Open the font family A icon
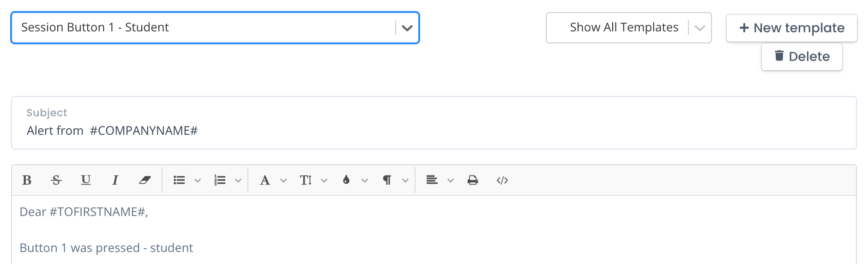The height and width of the screenshot is (264, 868). click(265, 180)
